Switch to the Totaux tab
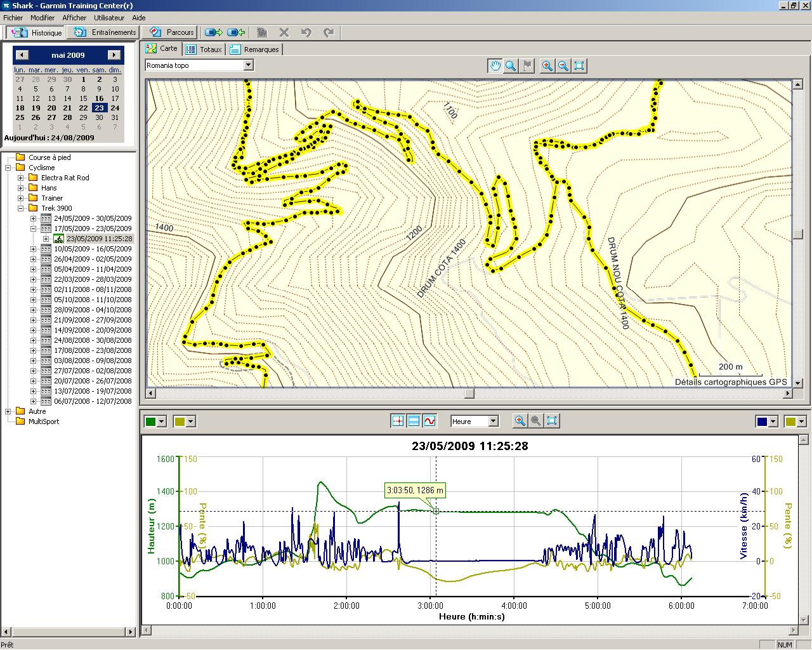The height and width of the screenshot is (650, 812). (204, 49)
